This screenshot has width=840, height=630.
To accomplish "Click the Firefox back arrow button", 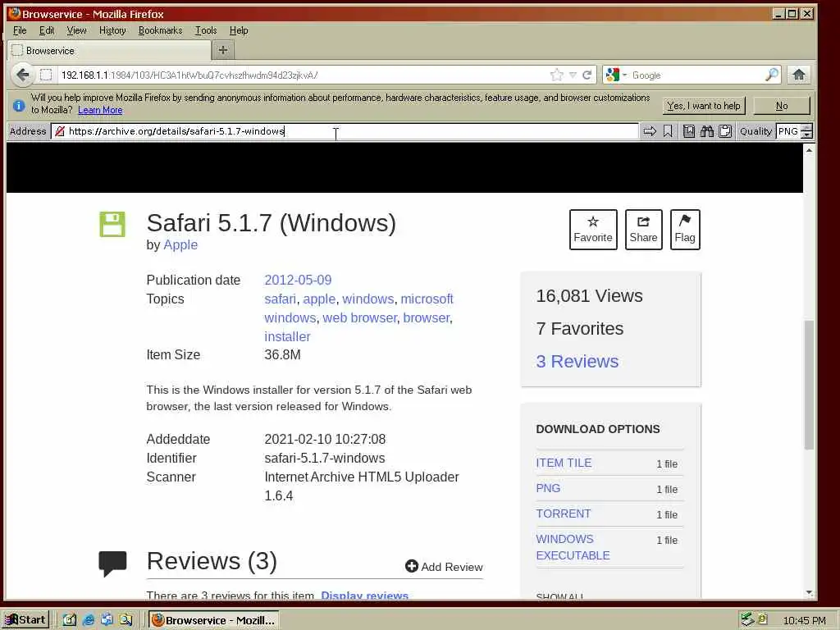I will [x=22, y=75].
